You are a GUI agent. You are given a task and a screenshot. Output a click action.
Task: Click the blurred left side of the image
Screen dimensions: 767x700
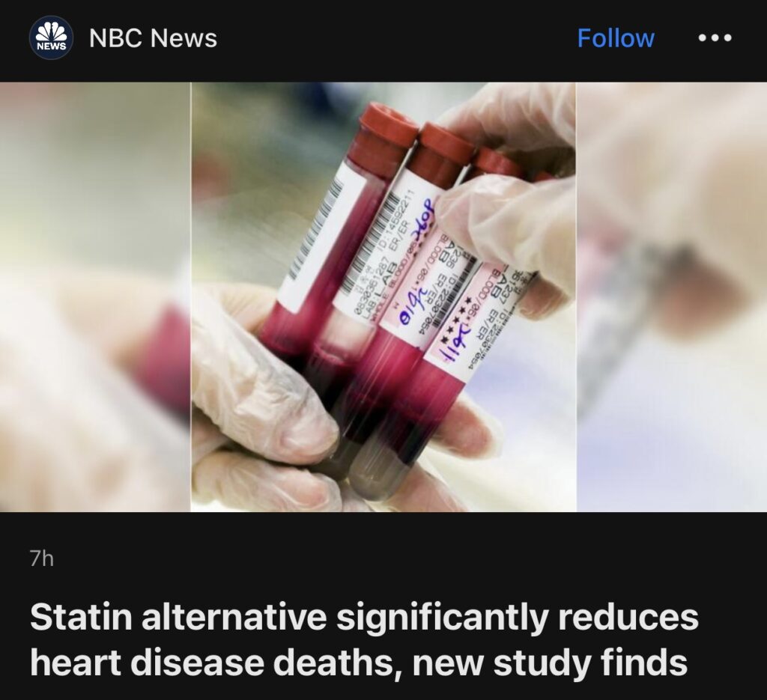pyautogui.click(x=95, y=296)
